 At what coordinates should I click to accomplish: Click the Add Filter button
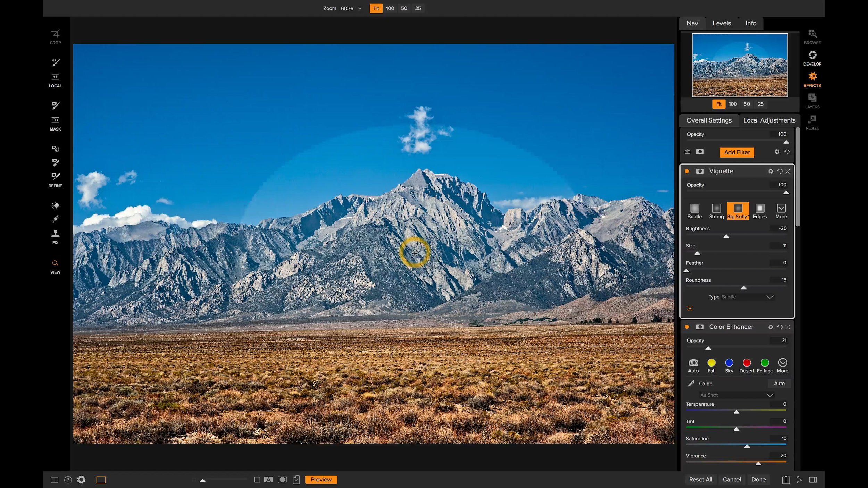click(737, 152)
